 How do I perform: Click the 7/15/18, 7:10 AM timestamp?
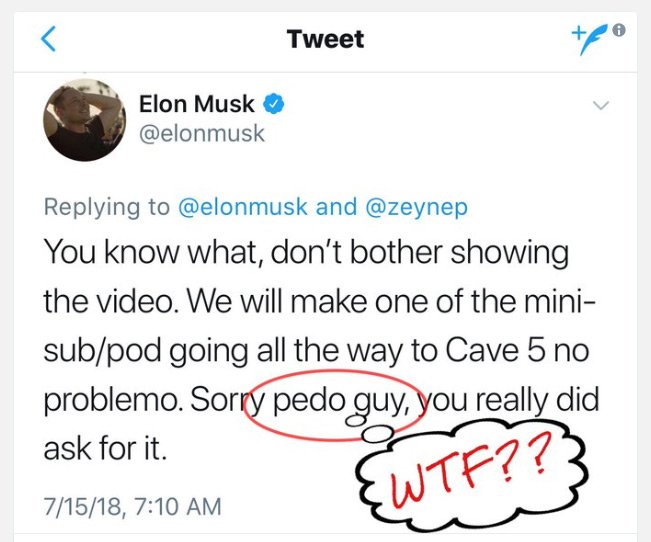[132, 506]
